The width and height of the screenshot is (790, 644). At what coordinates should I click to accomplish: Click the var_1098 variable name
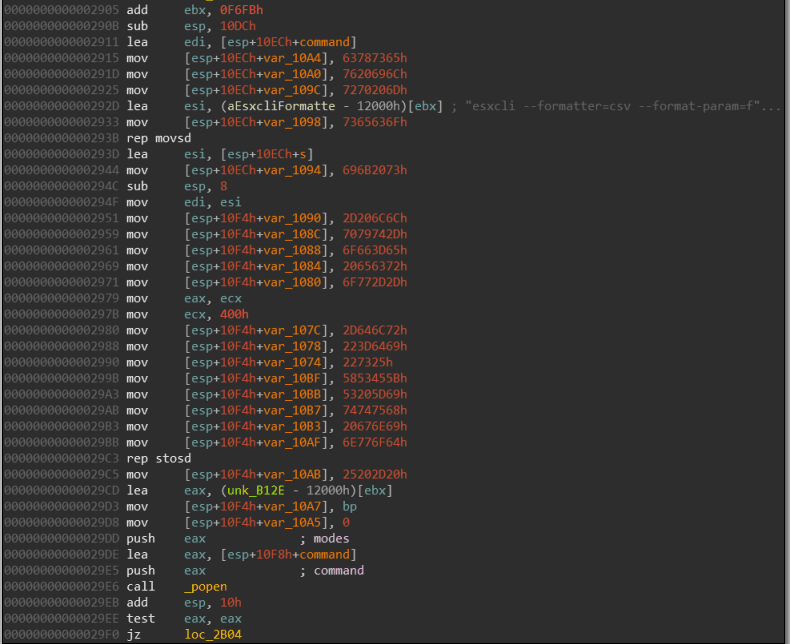(x=292, y=122)
